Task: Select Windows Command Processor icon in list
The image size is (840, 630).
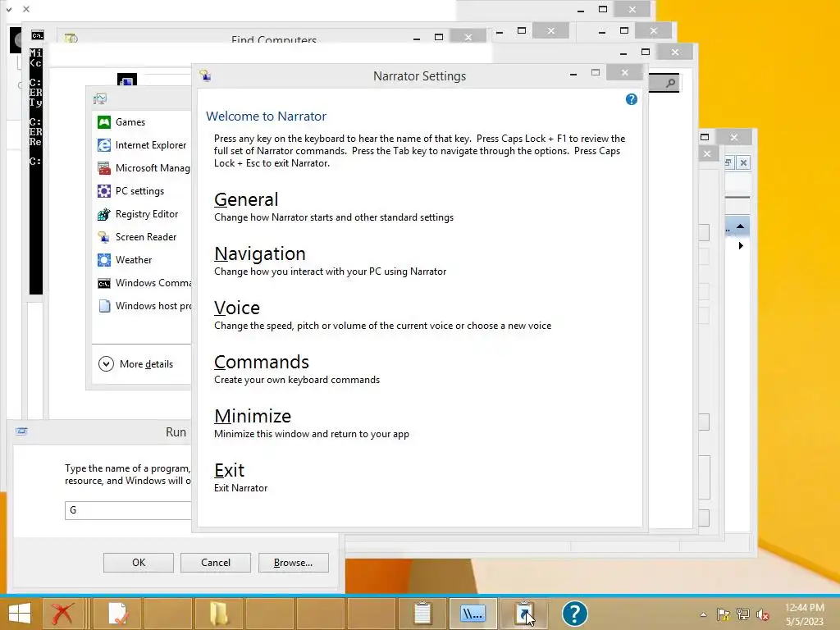Action: 104,283
